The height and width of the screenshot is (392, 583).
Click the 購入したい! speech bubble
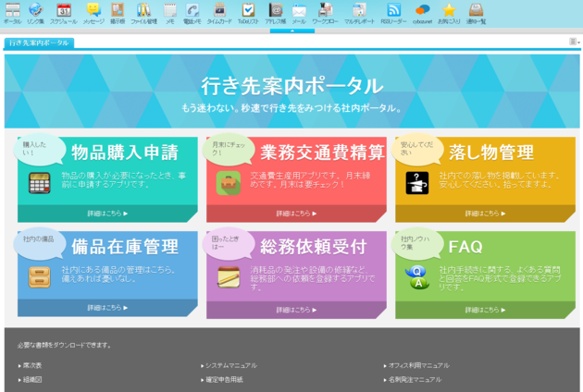click(39, 149)
